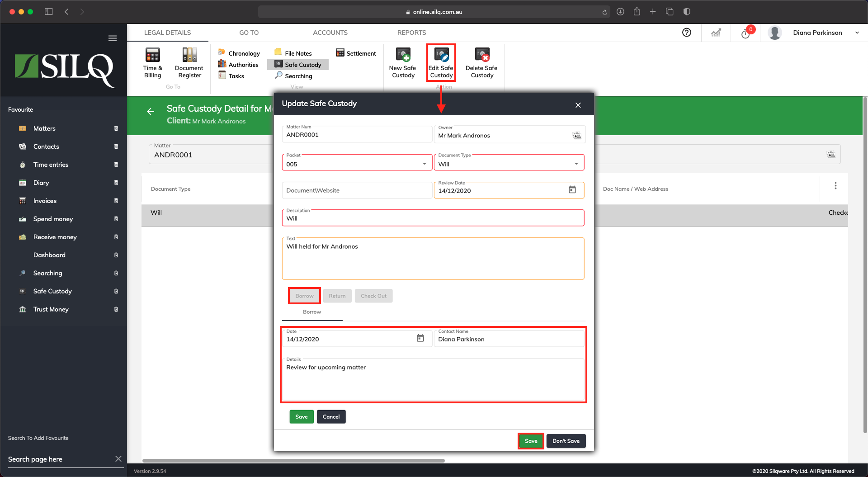The height and width of the screenshot is (477, 868).
Task: Open the help question mark icon
Action: click(686, 33)
